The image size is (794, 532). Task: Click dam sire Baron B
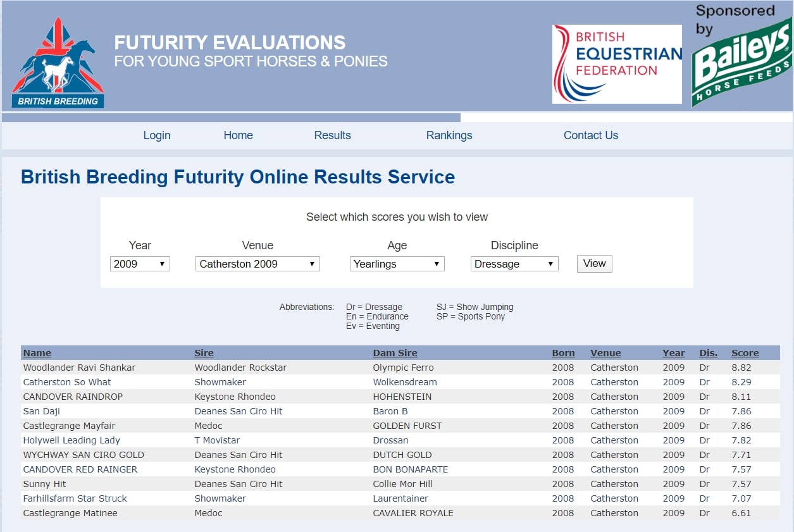click(x=390, y=411)
